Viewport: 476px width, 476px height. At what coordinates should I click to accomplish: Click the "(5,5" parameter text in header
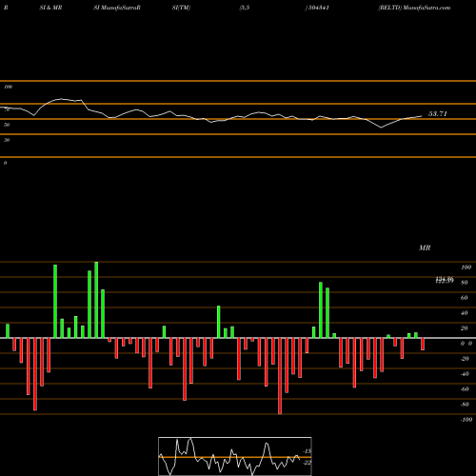[x=245, y=8]
